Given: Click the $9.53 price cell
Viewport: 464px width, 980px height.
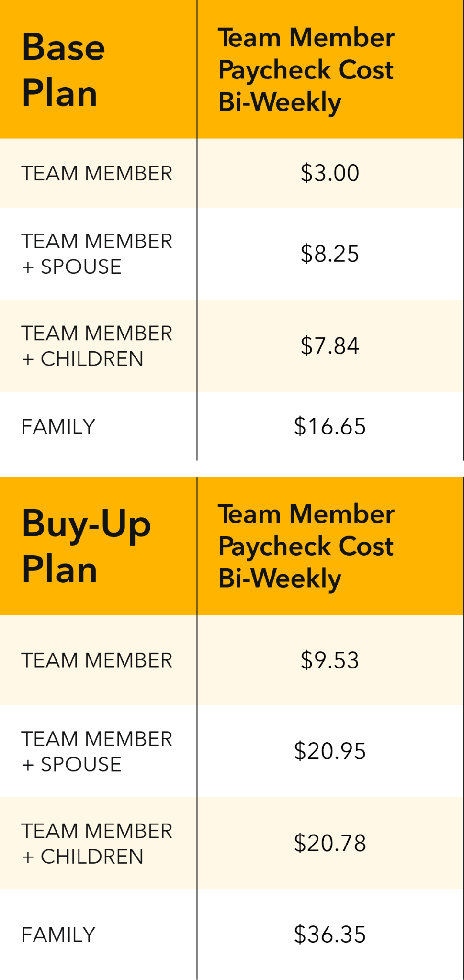Looking at the screenshot, I should 329,660.
